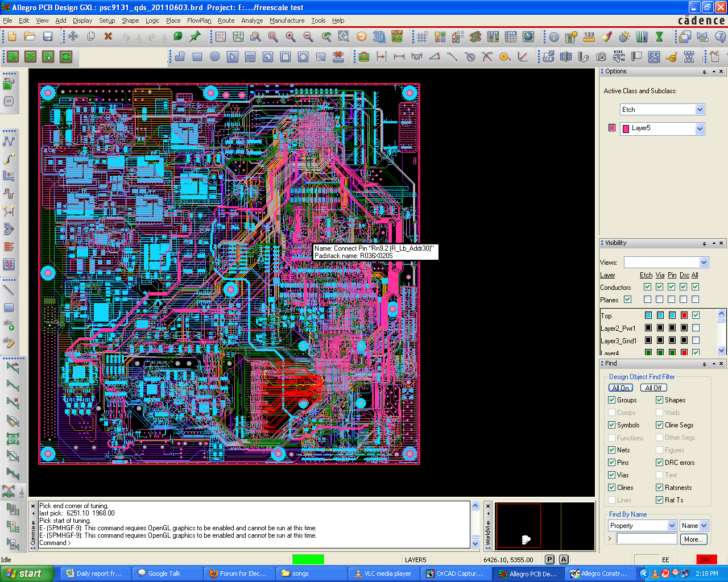Uncheck Shapes in the Find filter

coord(660,400)
